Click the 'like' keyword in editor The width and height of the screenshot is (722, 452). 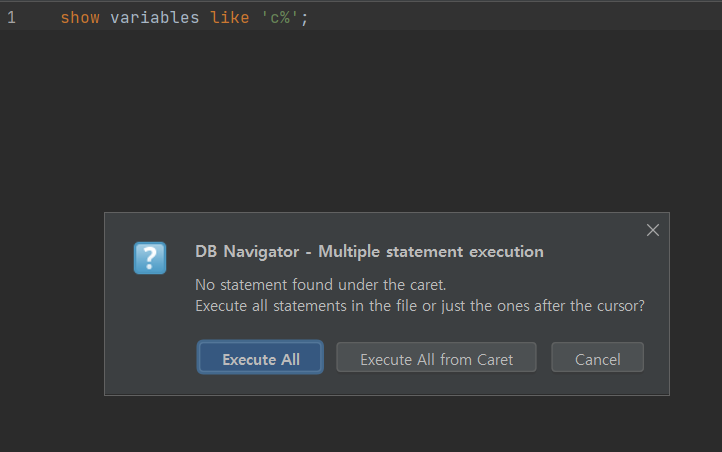pyautogui.click(x=230, y=17)
